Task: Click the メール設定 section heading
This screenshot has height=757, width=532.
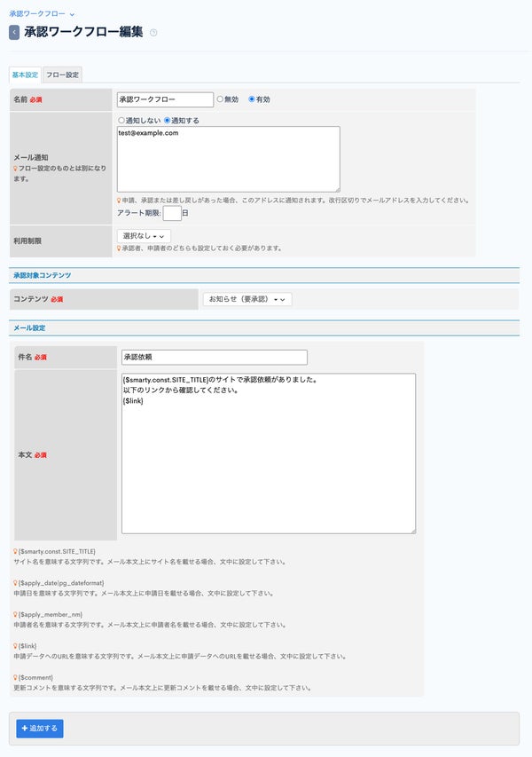Action: pos(29,327)
